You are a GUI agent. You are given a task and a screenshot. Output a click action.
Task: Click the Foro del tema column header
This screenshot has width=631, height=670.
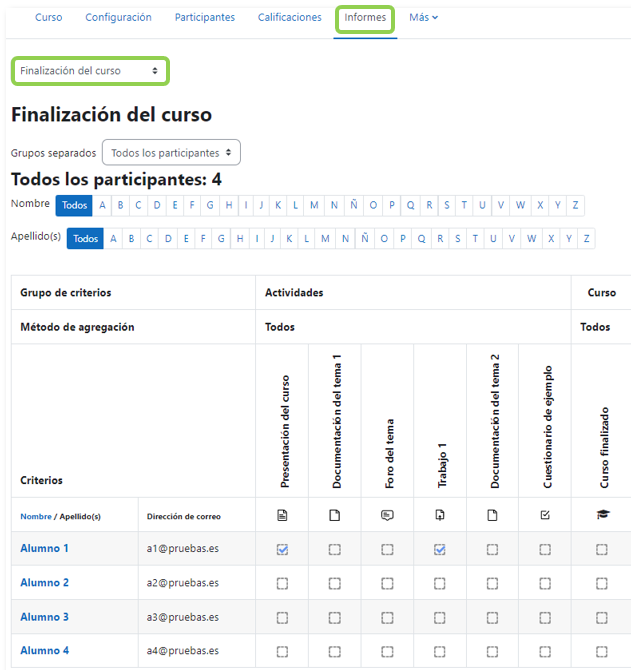(x=390, y=453)
